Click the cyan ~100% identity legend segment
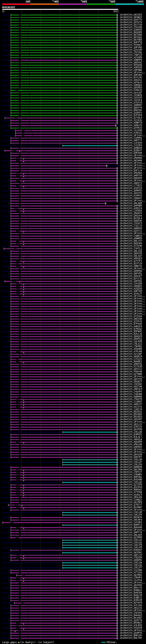The image size is (146, 644). tap(130, 4)
